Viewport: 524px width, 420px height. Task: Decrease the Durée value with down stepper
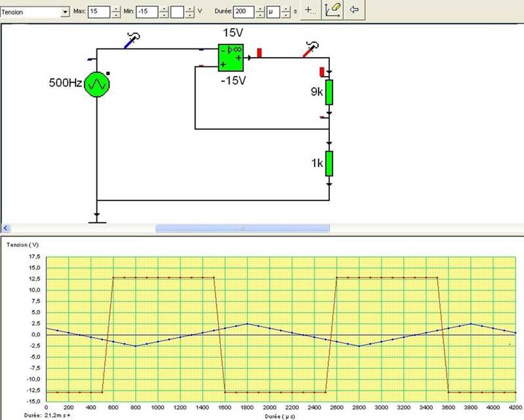[260, 14]
